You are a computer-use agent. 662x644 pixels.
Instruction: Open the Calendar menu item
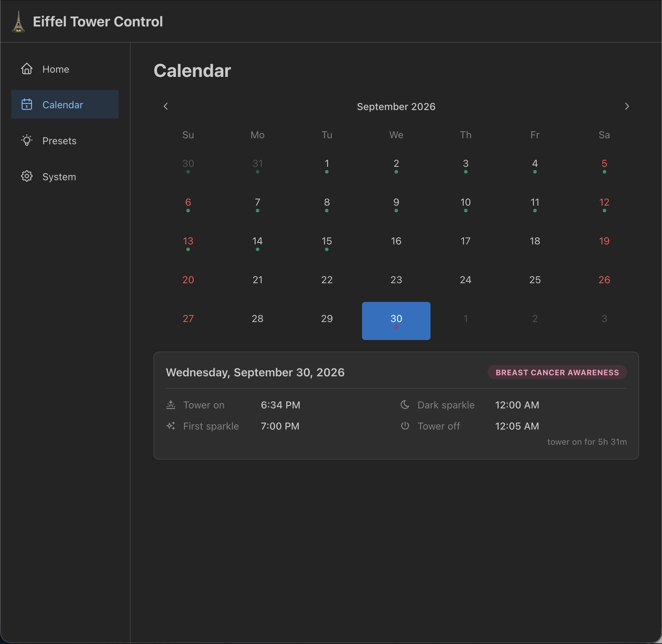(x=65, y=104)
